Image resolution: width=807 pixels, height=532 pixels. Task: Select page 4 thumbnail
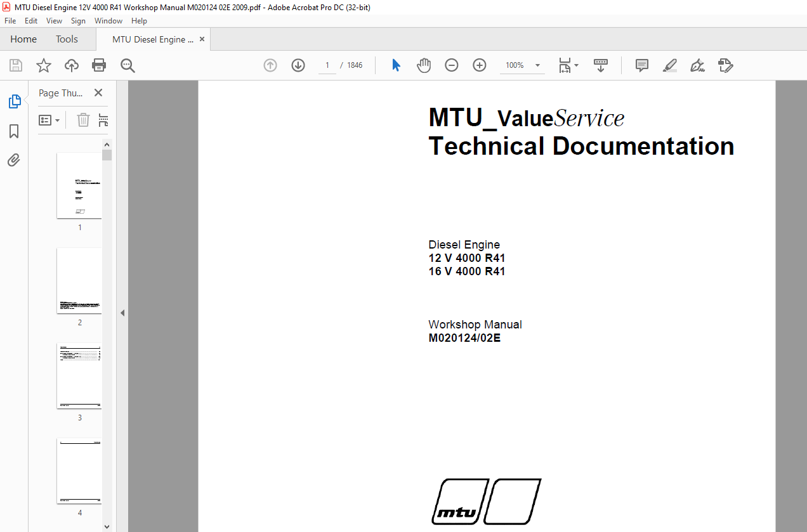click(x=79, y=470)
